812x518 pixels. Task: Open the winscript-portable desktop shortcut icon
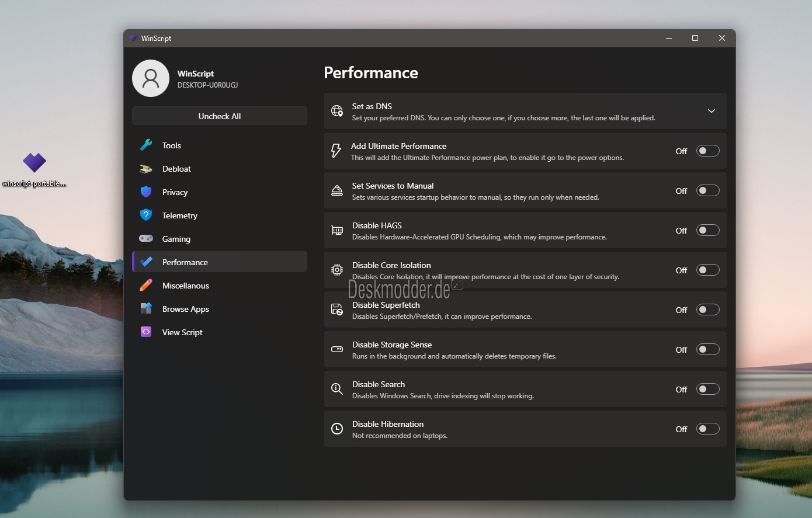34,162
